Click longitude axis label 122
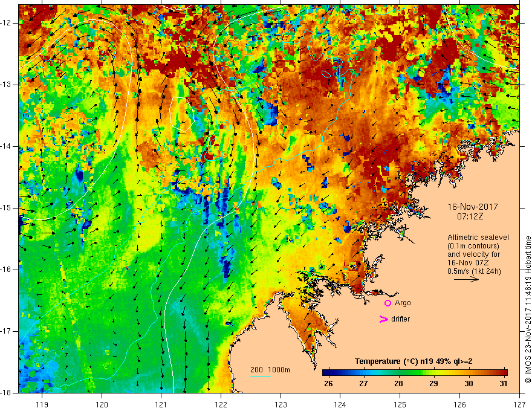Viewport: 532px width, 411px height. point(221,404)
